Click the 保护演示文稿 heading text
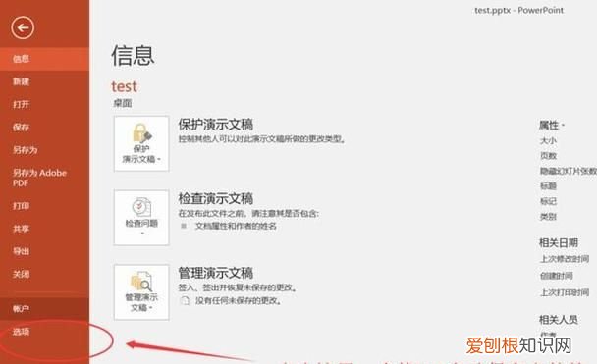The width and height of the screenshot is (597, 364). (x=215, y=125)
